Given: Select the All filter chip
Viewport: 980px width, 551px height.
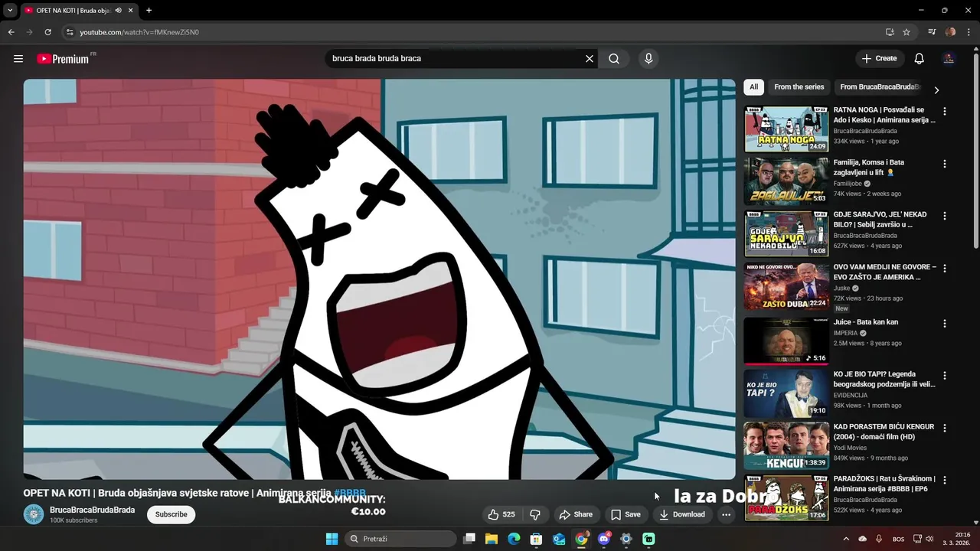Looking at the screenshot, I should click(754, 87).
